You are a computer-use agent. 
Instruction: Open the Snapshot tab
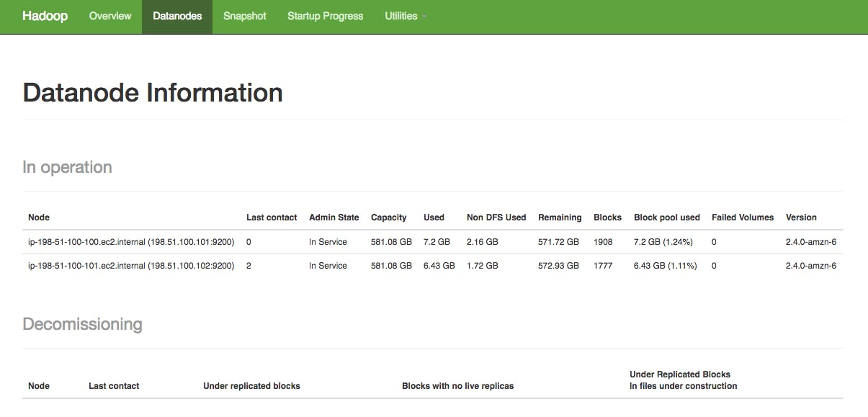pos(244,15)
